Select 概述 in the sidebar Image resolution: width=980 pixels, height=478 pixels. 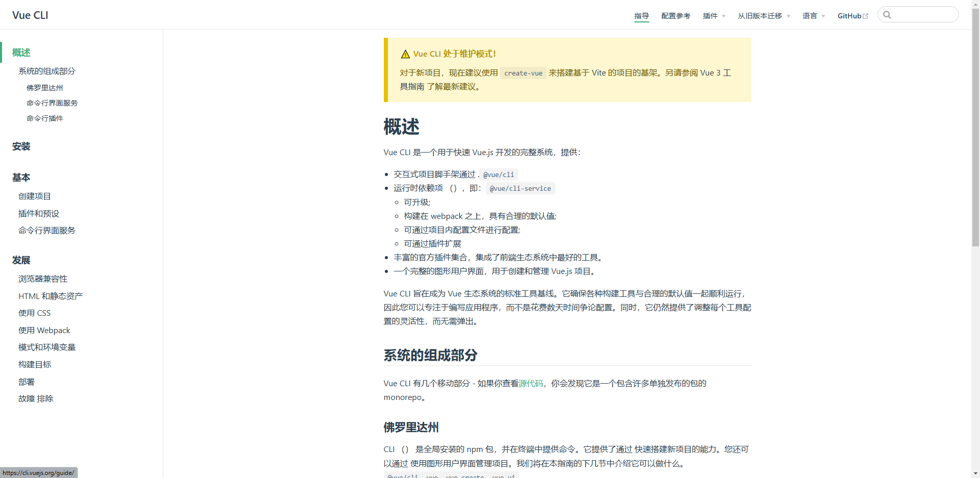pos(21,53)
